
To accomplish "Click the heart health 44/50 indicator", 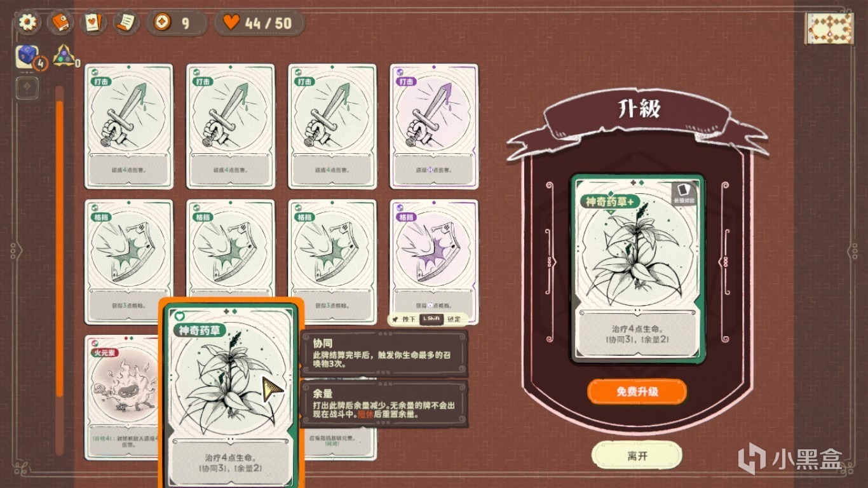I will tap(259, 23).
